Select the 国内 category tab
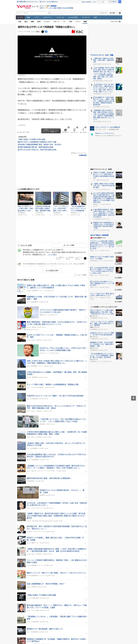138x644 pixels. click(26, 21)
